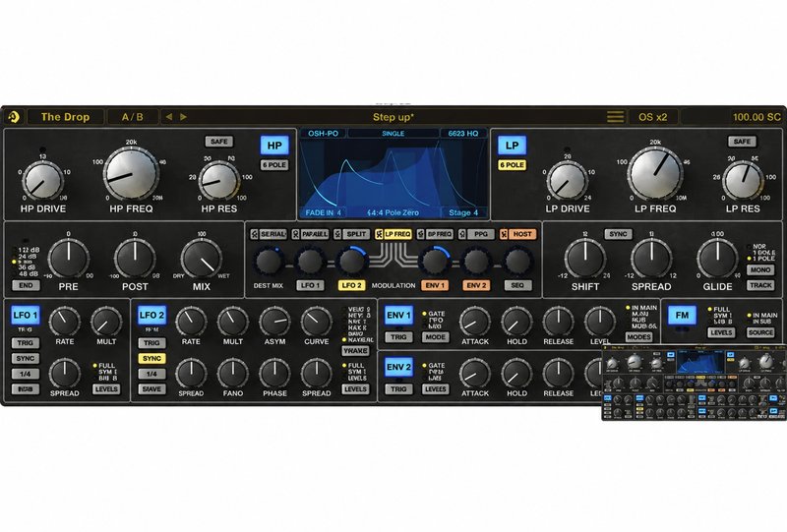The width and height of the screenshot is (787, 532).
Task: Open The Drop menu in the header
Action: click(x=65, y=117)
